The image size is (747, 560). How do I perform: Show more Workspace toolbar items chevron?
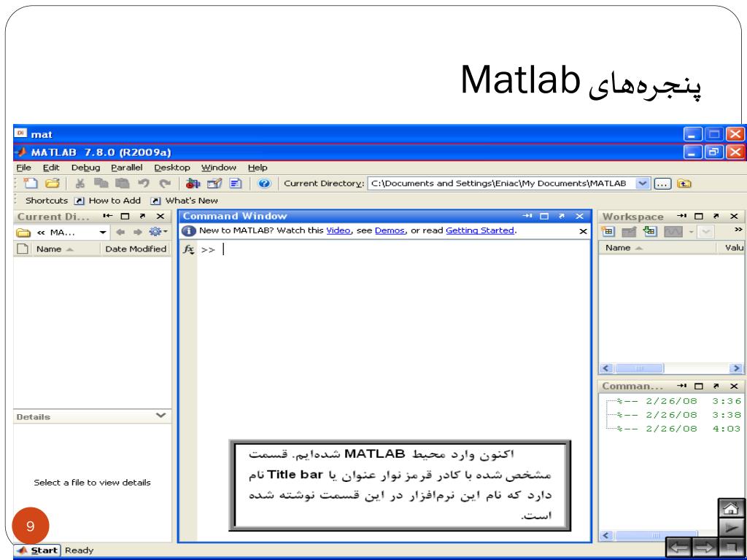pos(738,230)
